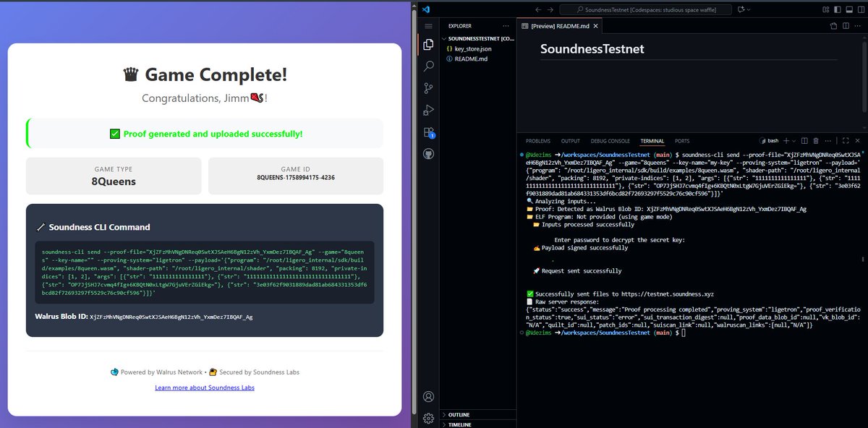Open the Extensions view with badge

[x=428, y=132]
